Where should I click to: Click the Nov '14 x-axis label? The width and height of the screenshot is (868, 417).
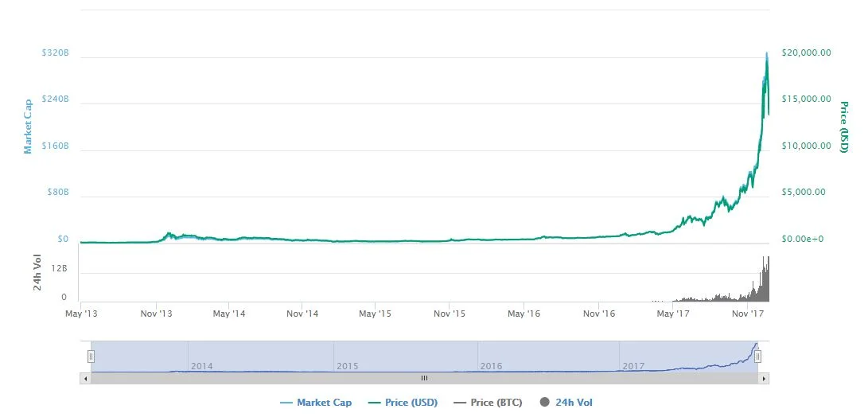[302, 314]
